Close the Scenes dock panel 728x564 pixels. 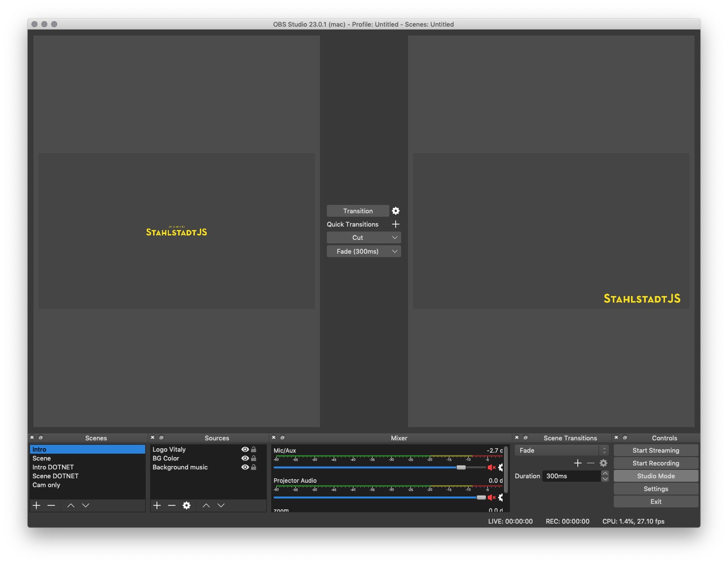[x=32, y=437]
